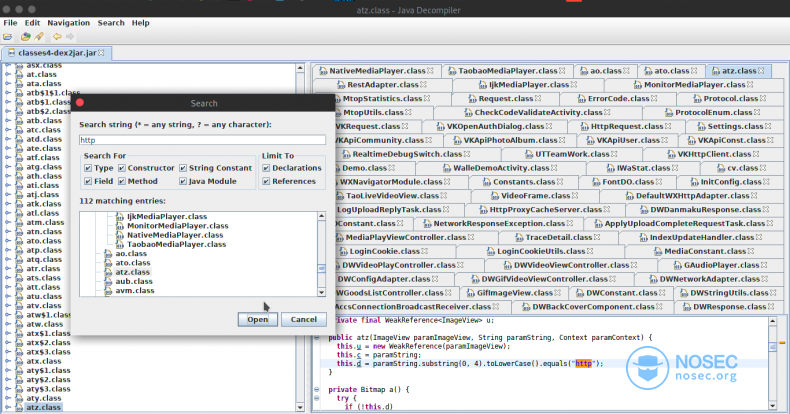Close the classes4-dex2jar.jar tab
The image size is (790, 414).
pos(101,52)
